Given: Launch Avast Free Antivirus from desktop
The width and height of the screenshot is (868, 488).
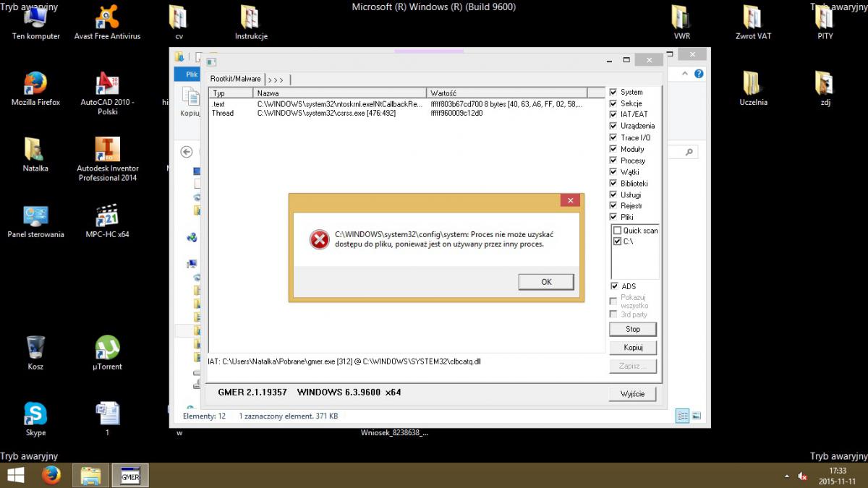Looking at the screenshot, I should (107, 22).
